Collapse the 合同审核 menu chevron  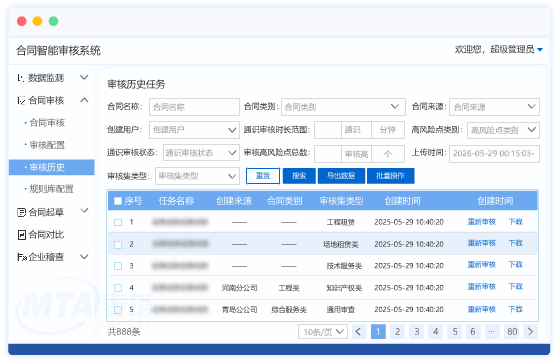click(x=84, y=100)
